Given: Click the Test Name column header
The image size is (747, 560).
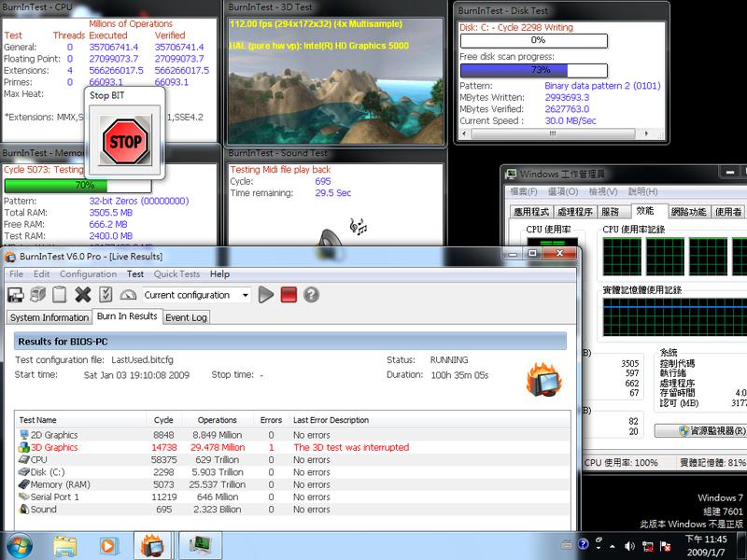Looking at the screenshot, I should click(80, 420).
